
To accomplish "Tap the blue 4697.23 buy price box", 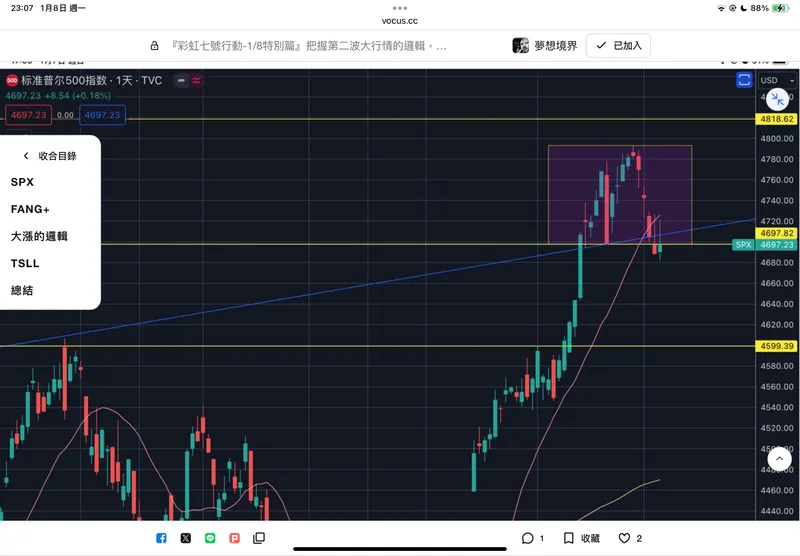I will (103, 115).
